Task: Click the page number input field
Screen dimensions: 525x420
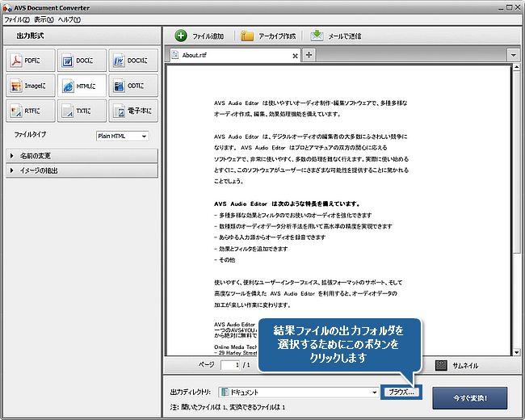Action: pyautogui.click(x=230, y=365)
